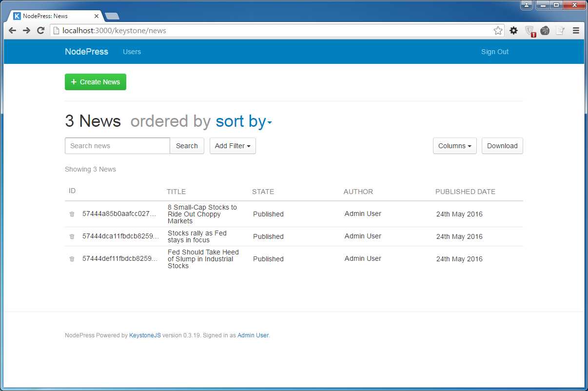
Task: Click the browser back arrow
Action: tap(13, 30)
